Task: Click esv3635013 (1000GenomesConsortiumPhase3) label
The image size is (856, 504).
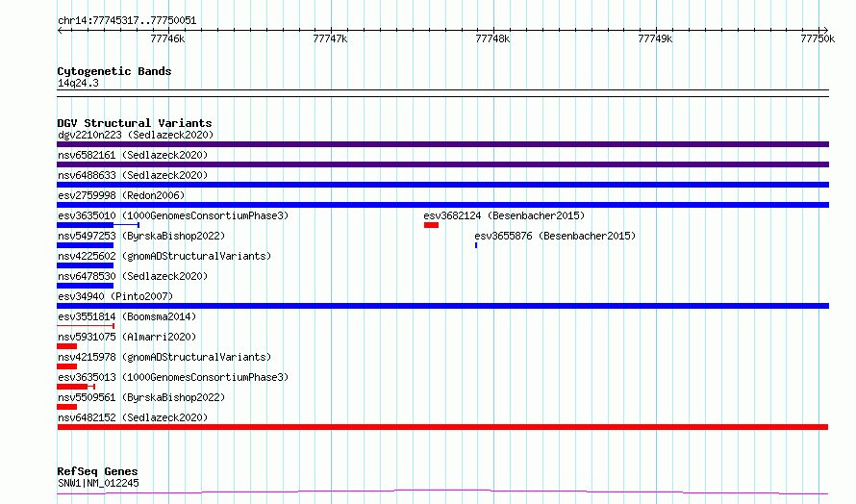Action: tap(173, 377)
